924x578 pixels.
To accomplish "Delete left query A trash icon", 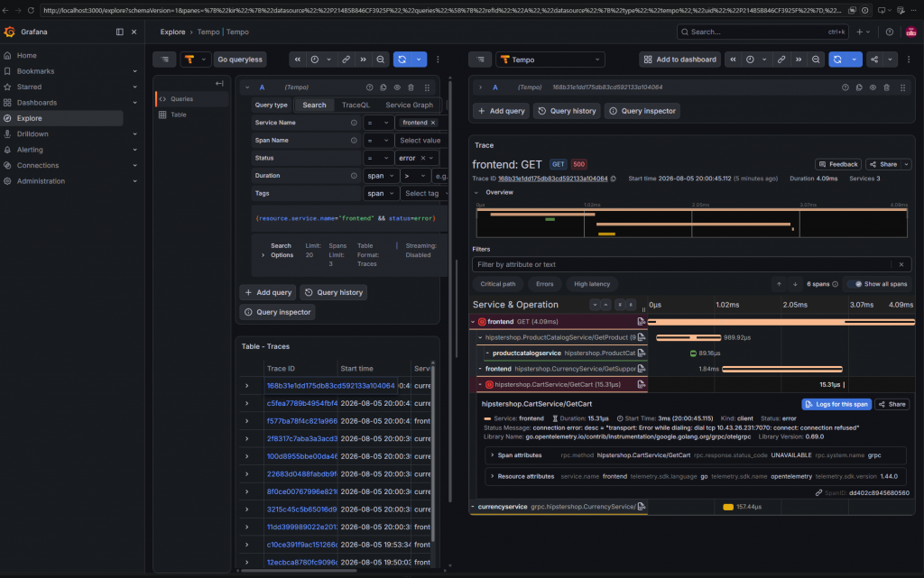I will [x=411, y=87].
